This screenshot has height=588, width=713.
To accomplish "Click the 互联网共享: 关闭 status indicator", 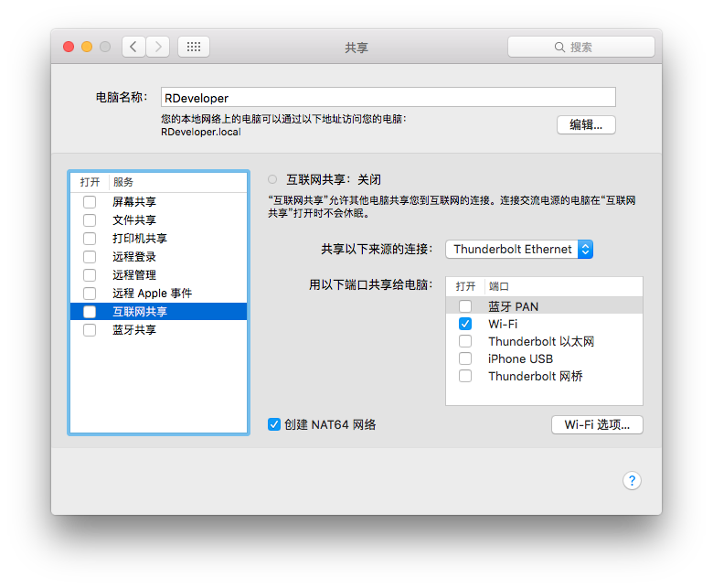I will click(x=272, y=179).
